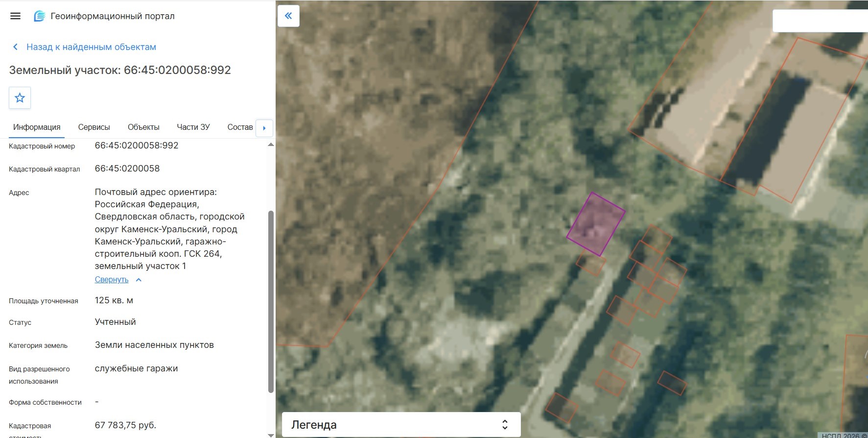
Task: Go back via Назад к найденным объектам link
Action: coord(91,47)
